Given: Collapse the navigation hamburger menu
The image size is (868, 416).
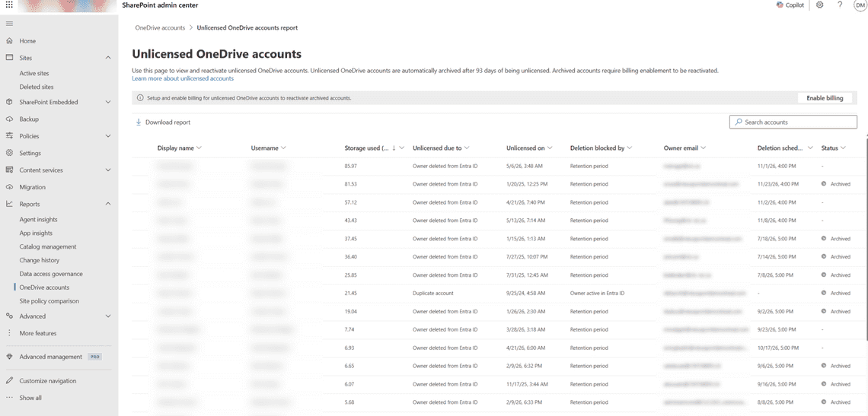Looking at the screenshot, I should coord(9,24).
